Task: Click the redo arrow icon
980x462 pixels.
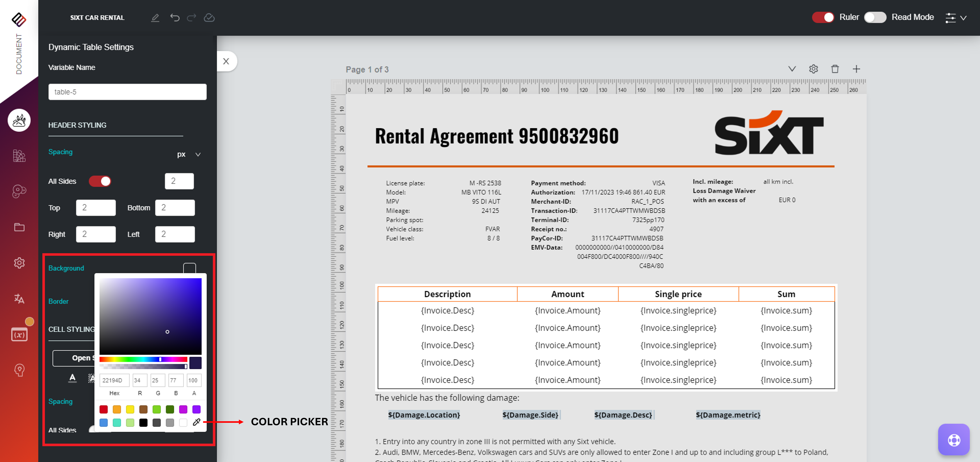Action: coord(192,18)
